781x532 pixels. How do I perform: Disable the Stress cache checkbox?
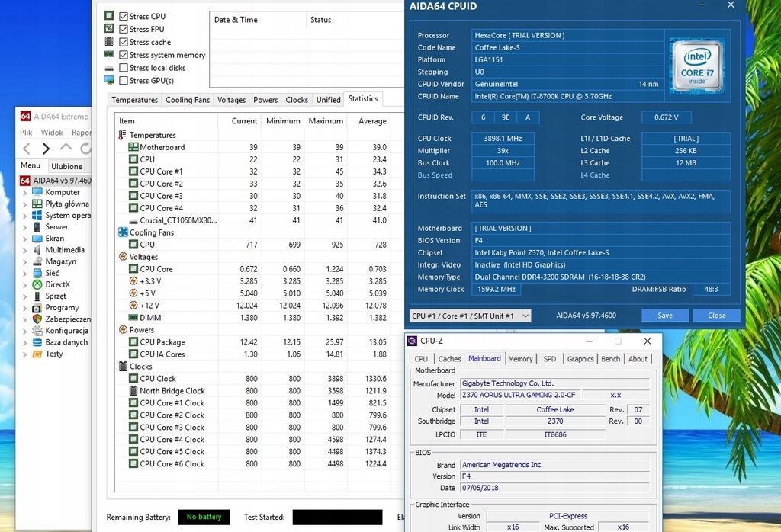pos(124,43)
